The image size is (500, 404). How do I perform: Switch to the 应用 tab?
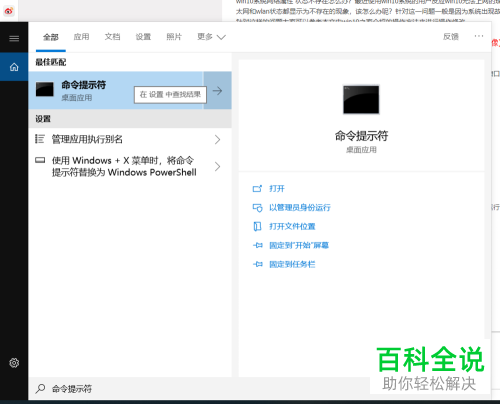pos(81,37)
